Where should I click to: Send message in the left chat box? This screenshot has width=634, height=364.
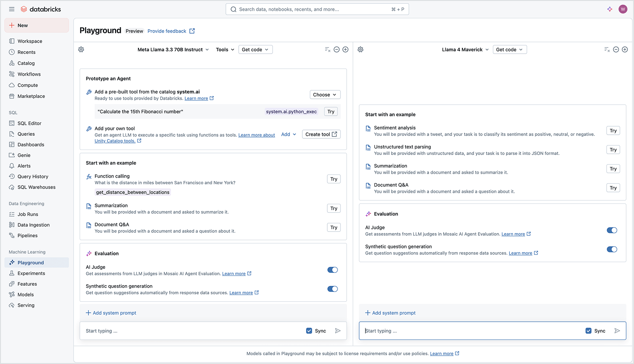pyautogui.click(x=337, y=331)
